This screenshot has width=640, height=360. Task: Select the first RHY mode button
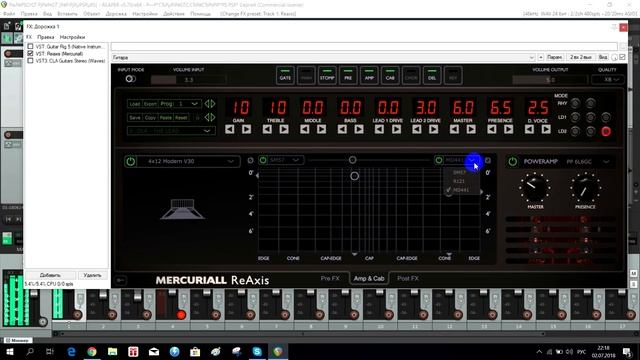575,103
